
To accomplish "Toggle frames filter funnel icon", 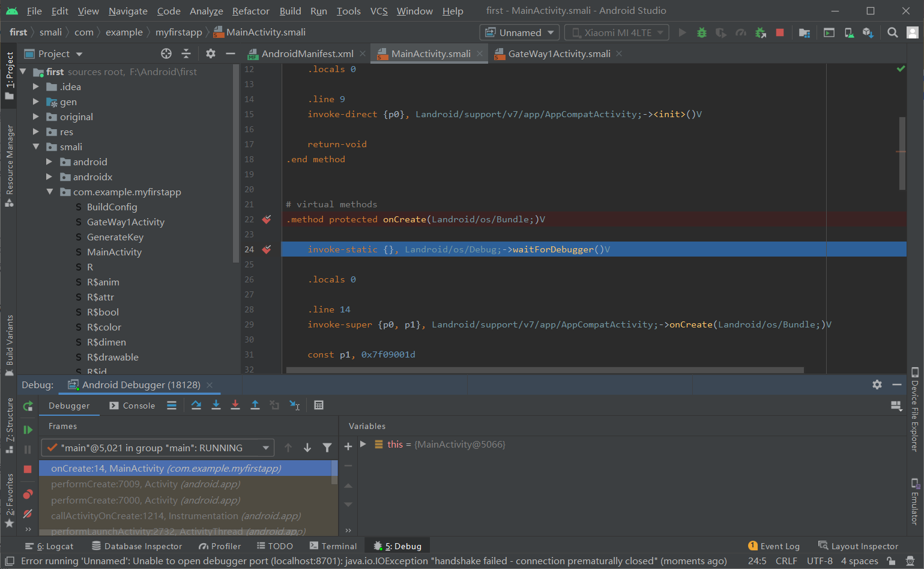I will (x=327, y=448).
